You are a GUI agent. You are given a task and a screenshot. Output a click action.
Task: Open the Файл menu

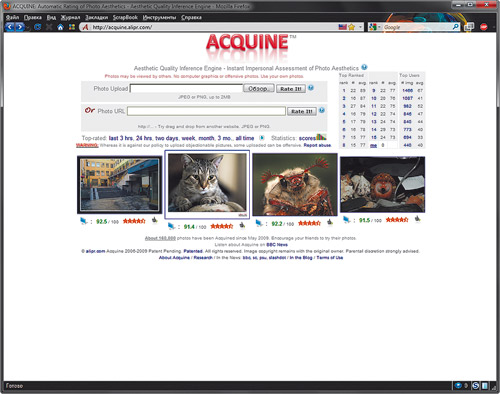pos(12,17)
